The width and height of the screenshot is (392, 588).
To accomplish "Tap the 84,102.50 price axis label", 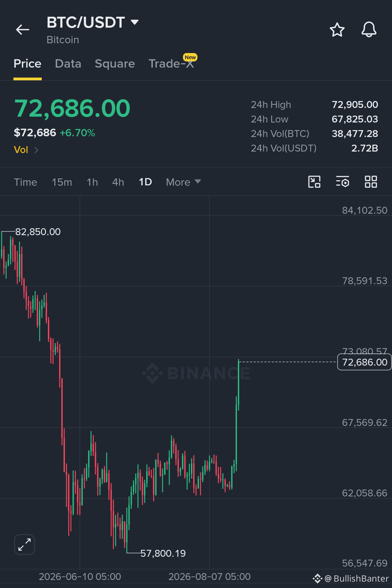I will 365,210.
